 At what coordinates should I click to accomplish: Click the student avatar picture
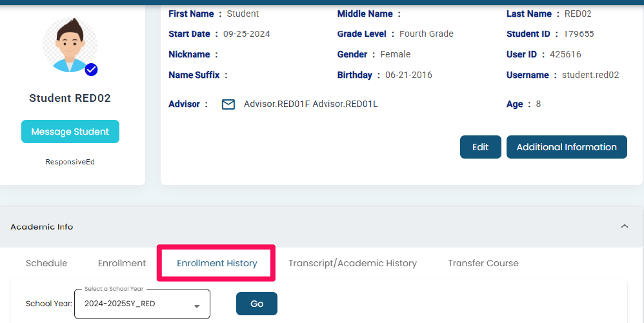pos(70,44)
